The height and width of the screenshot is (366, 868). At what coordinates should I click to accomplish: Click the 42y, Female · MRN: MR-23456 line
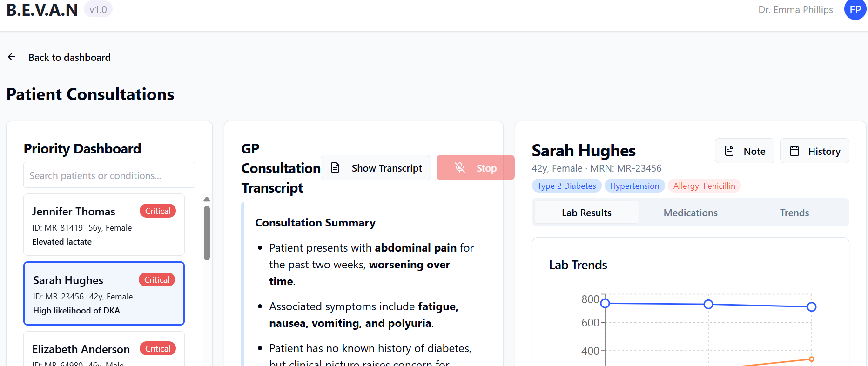pyautogui.click(x=597, y=168)
